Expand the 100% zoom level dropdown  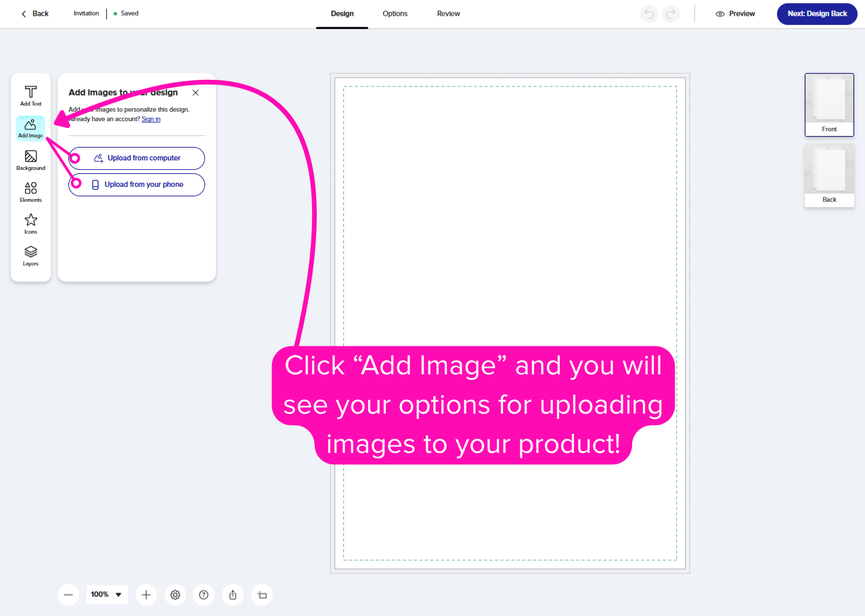click(107, 594)
